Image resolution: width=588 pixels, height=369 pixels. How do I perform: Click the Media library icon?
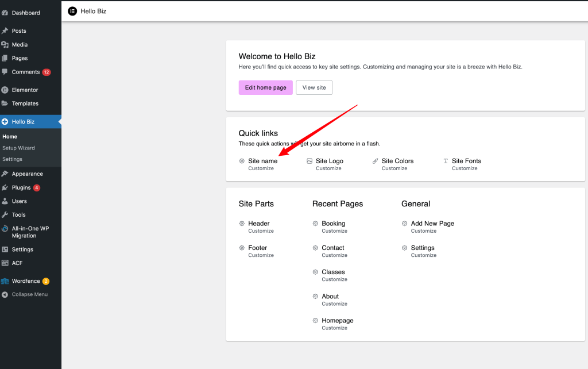(x=5, y=45)
